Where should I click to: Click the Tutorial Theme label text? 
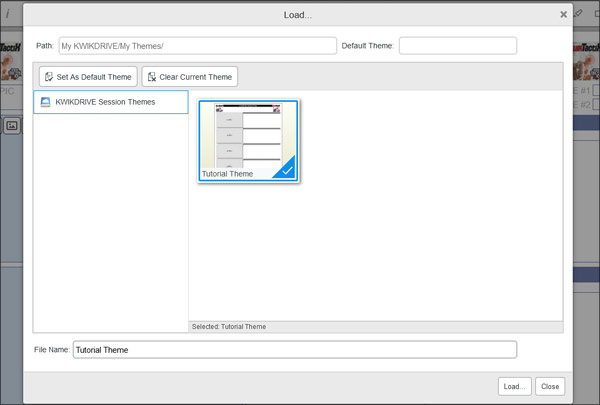[x=228, y=174]
